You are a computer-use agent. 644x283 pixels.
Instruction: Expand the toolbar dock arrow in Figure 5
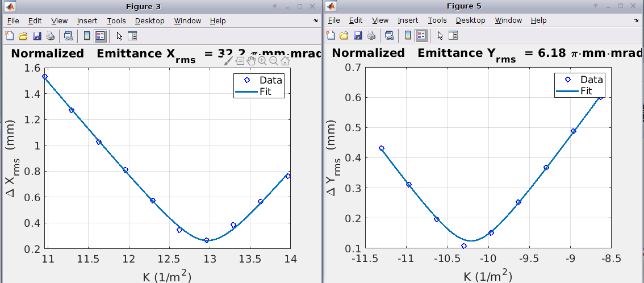click(x=637, y=21)
